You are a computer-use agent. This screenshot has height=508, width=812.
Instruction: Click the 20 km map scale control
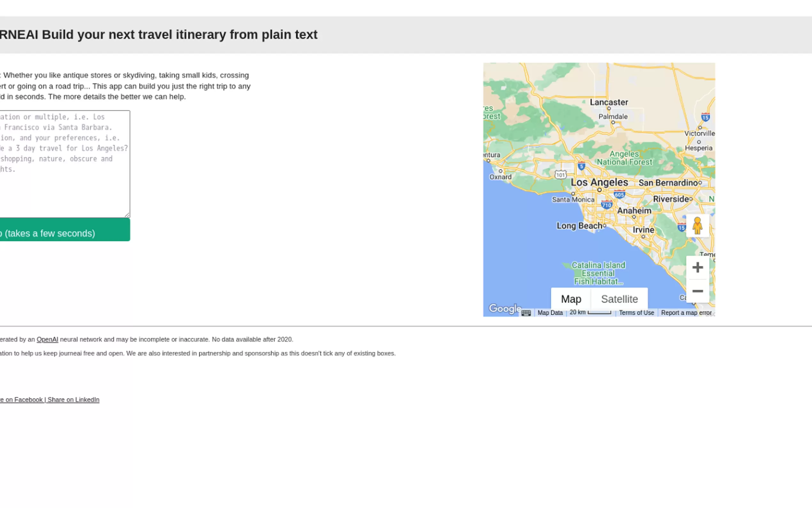590,313
